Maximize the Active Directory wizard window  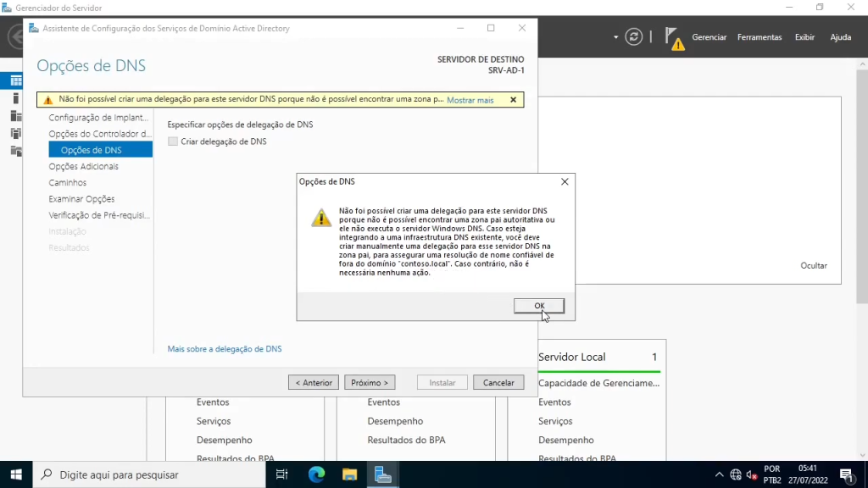pyautogui.click(x=491, y=28)
